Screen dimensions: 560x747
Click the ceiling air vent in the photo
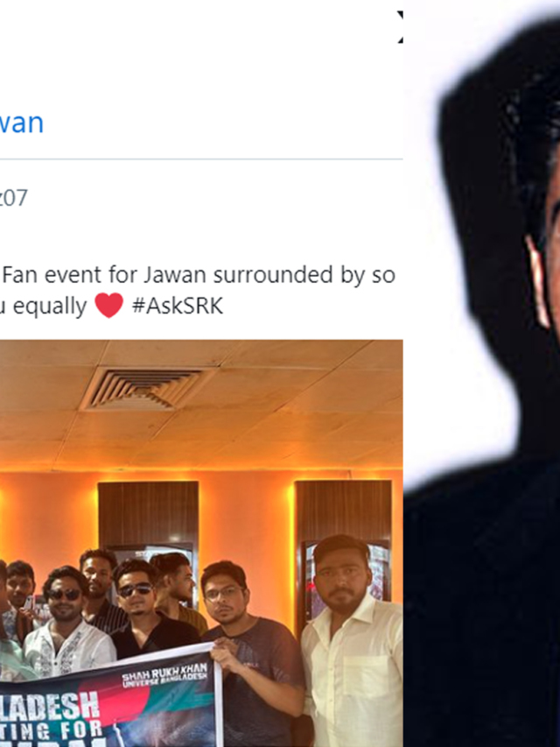coord(142,388)
